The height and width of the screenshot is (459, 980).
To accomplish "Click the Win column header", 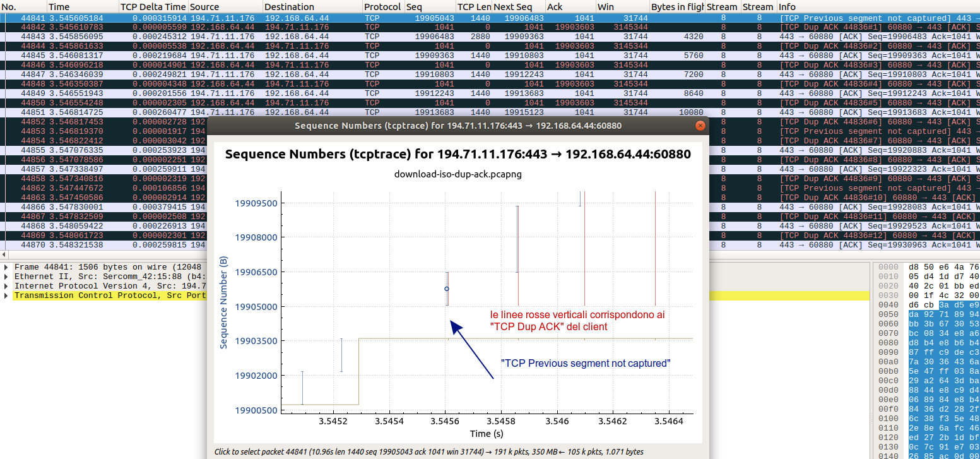I will click(623, 7).
